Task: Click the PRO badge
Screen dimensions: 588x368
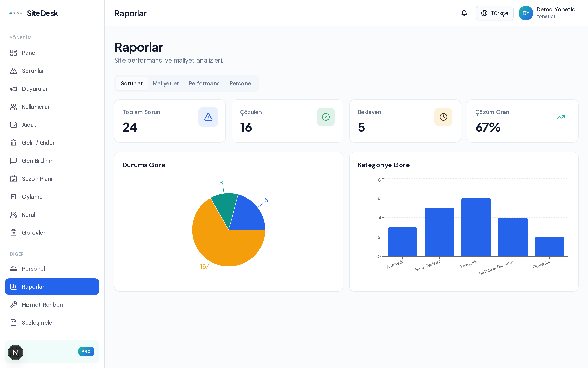Action: pyautogui.click(x=86, y=351)
